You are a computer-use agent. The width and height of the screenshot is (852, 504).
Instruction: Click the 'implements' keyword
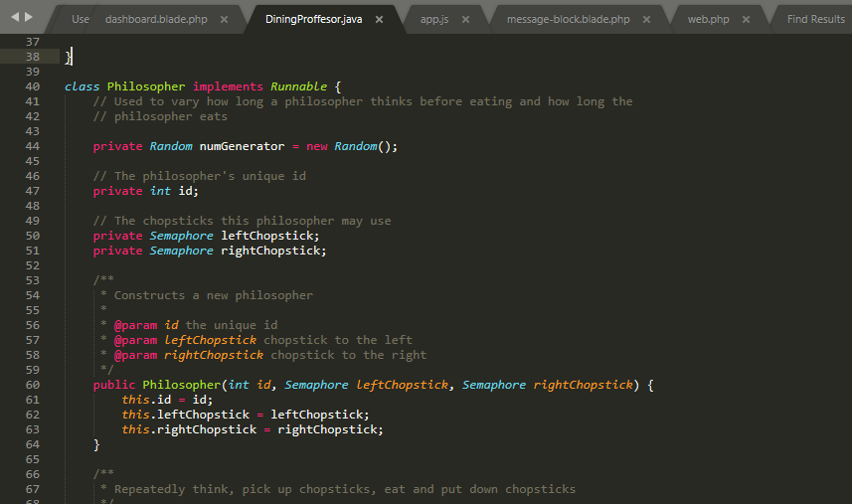coord(228,86)
